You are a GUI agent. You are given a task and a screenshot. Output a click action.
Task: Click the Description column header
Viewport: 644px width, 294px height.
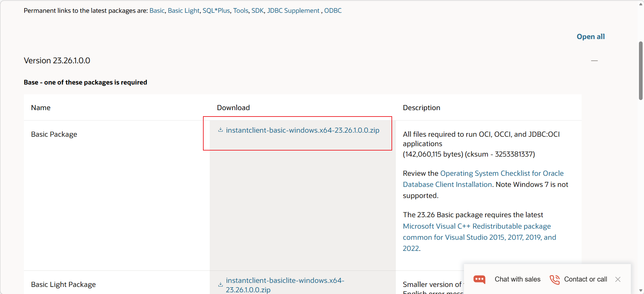coord(421,108)
